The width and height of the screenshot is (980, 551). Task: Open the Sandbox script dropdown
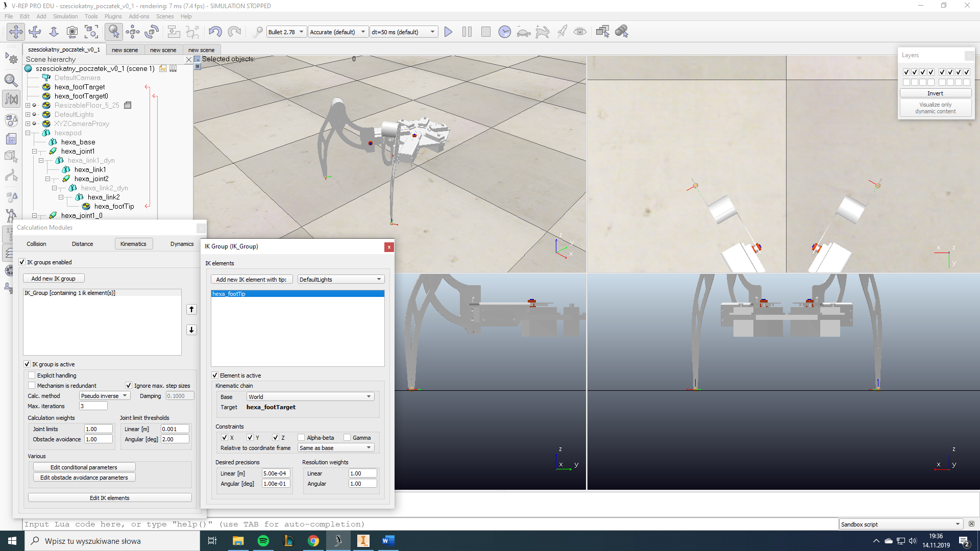[901, 524]
